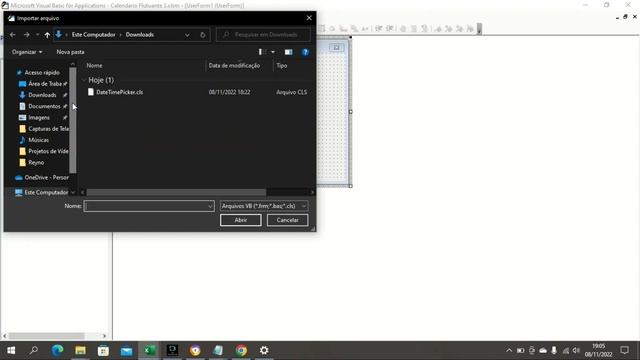Screen dimensions: 640x360
Task: Click the Abrir button
Action: point(240,220)
